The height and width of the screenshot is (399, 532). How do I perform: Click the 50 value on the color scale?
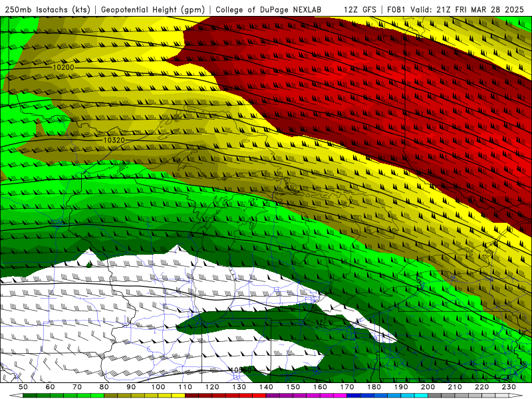(23, 387)
